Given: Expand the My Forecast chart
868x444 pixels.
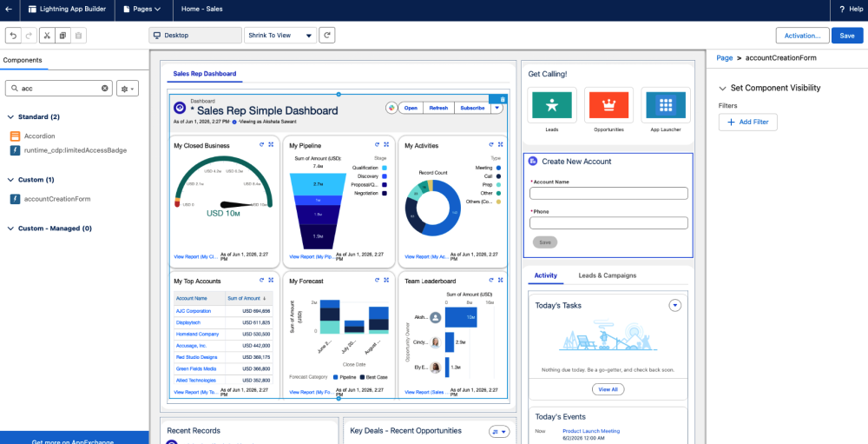Looking at the screenshot, I should pos(386,281).
